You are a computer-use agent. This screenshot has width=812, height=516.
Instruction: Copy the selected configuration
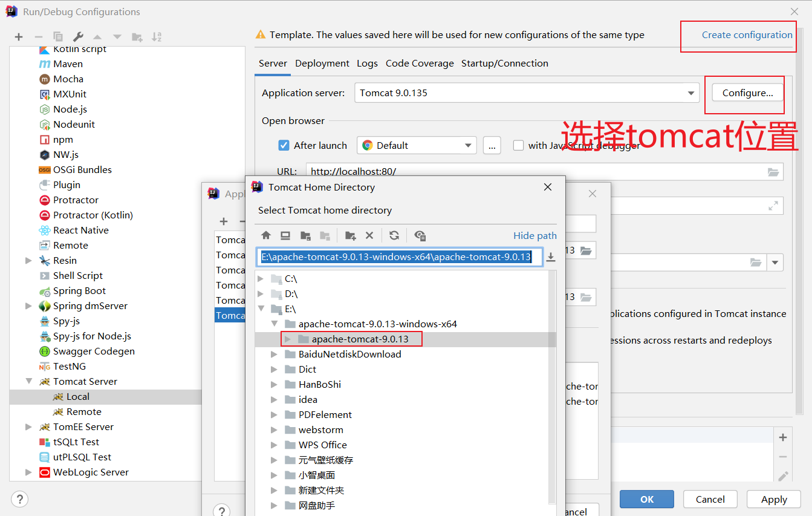click(57, 36)
